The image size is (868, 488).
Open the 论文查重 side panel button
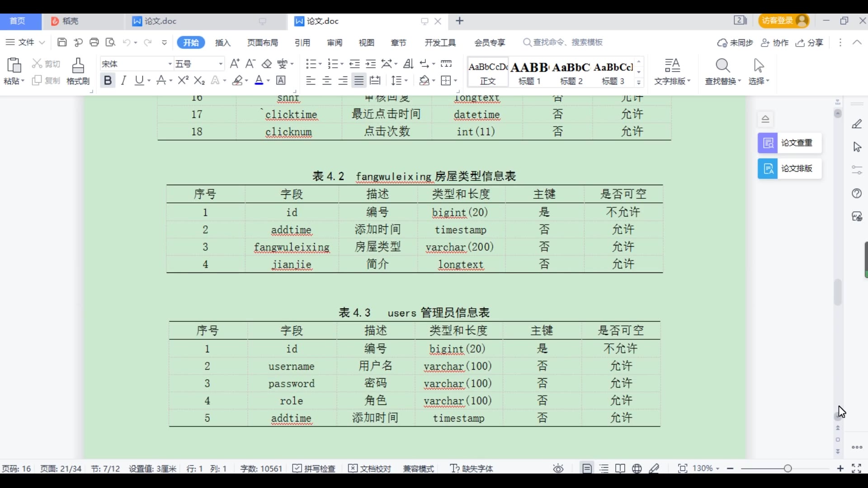tap(789, 143)
